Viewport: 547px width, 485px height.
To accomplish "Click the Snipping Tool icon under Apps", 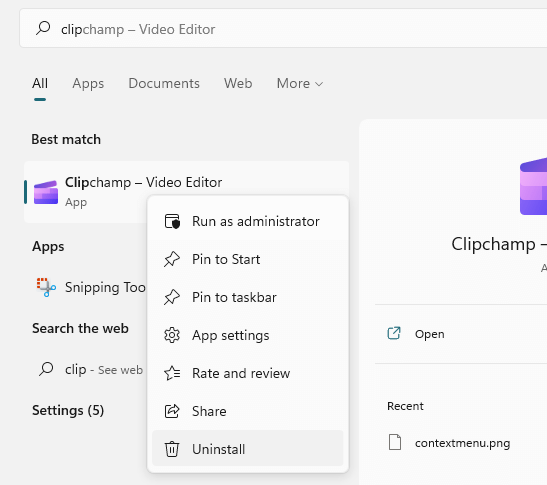I will [x=46, y=287].
